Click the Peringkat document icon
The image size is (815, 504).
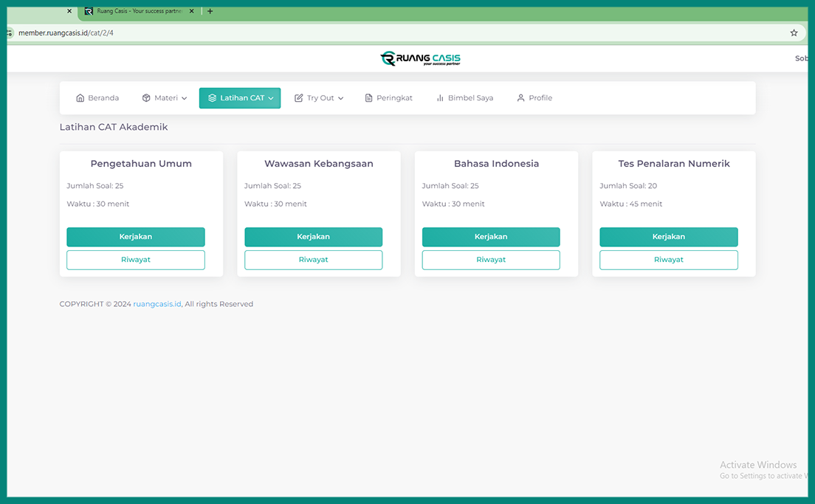click(369, 98)
